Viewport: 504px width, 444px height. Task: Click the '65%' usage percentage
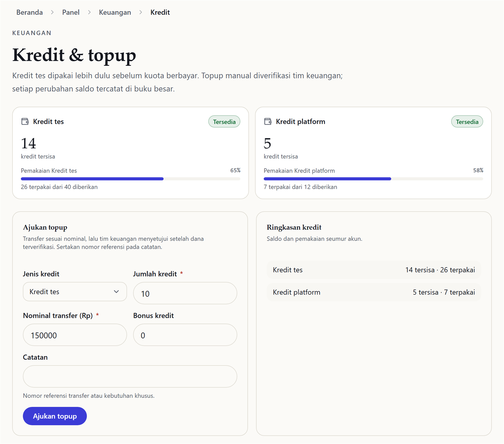pyautogui.click(x=235, y=170)
